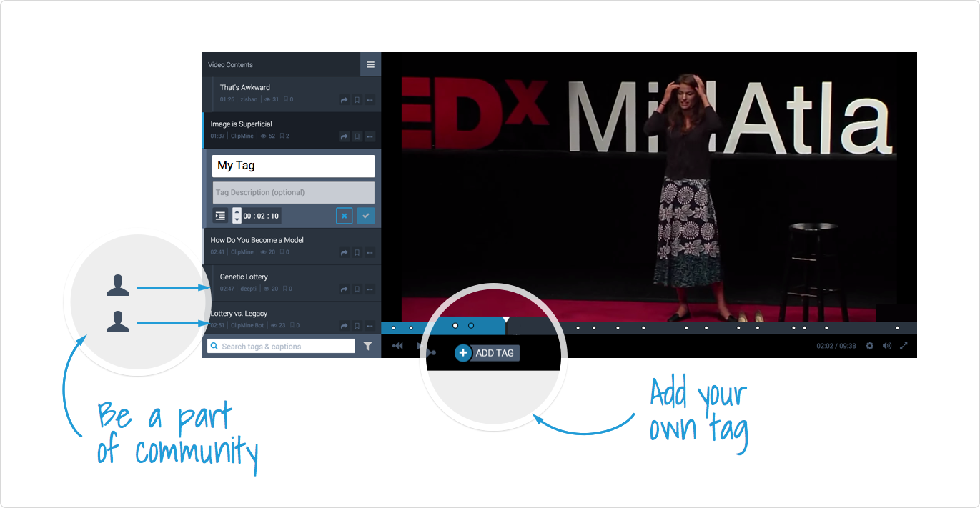Jump to How Do You Become a Model
980x508 pixels.
click(257, 240)
